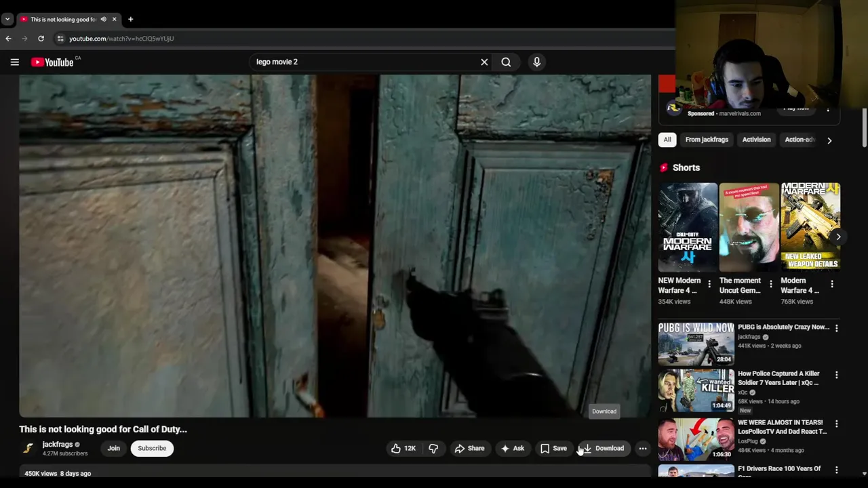Open NEW Modern Warfare 4 short thumbnail
Image resolution: width=868 pixels, height=488 pixels.
[x=688, y=227]
